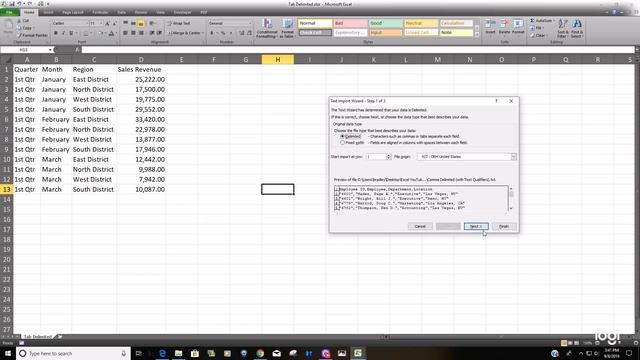This screenshot has height=360, width=640.
Task: Select the Delimited radio button
Action: click(x=342, y=136)
